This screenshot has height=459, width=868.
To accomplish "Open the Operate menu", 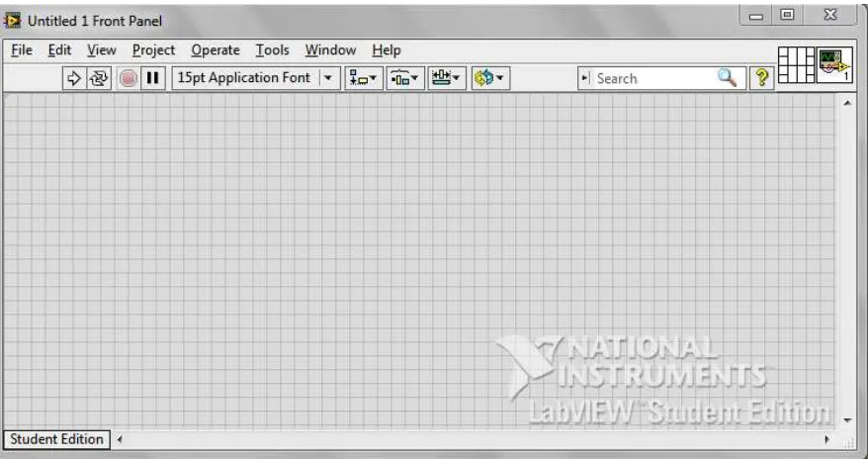I will [x=216, y=50].
